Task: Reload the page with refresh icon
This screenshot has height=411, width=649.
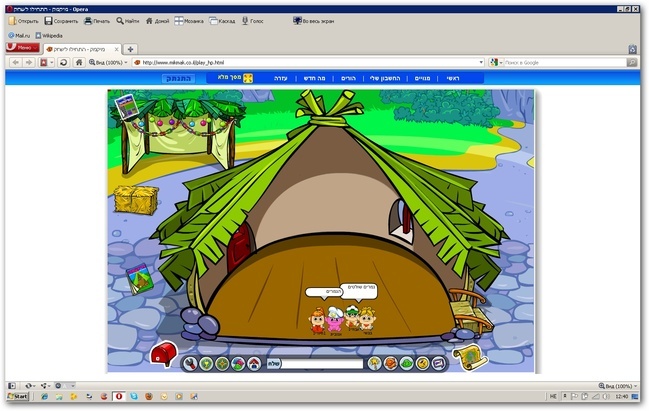Action: point(63,62)
